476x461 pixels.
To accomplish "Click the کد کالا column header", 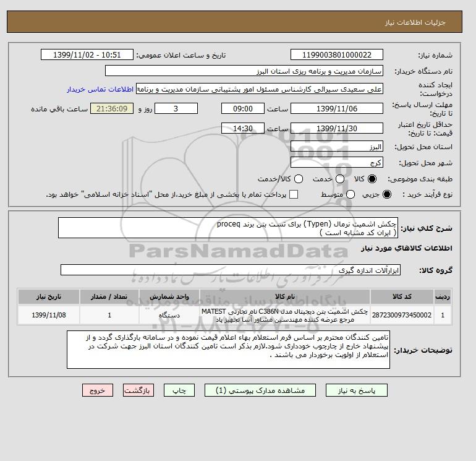I will click(x=402, y=296).
